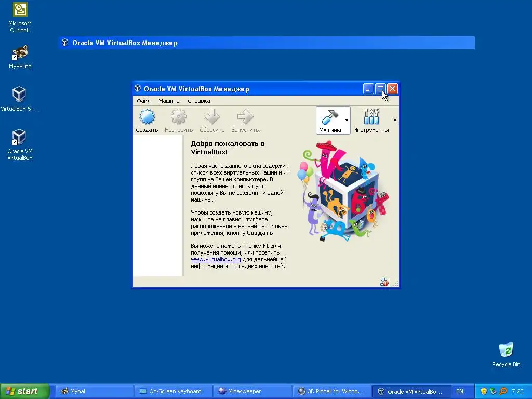Click the VirtualBox mascot cube illustration
The height and width of the screenshot is (399, 532).
(x=343, y=192)
